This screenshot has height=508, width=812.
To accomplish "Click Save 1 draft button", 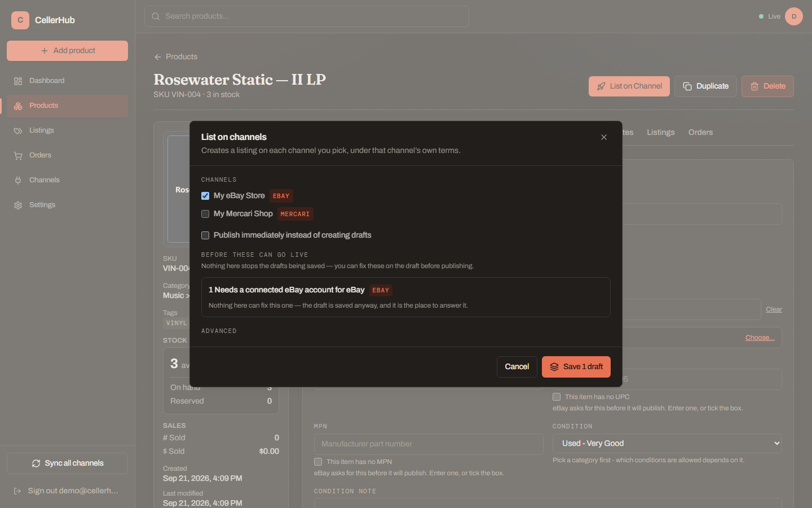I will [x=576, y=367].
